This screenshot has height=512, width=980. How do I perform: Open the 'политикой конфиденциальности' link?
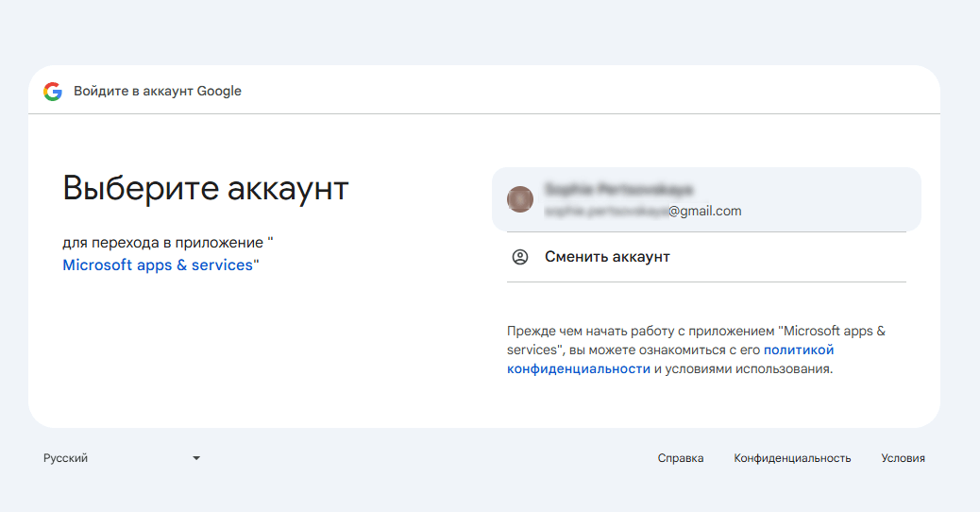tap(670, 360)
